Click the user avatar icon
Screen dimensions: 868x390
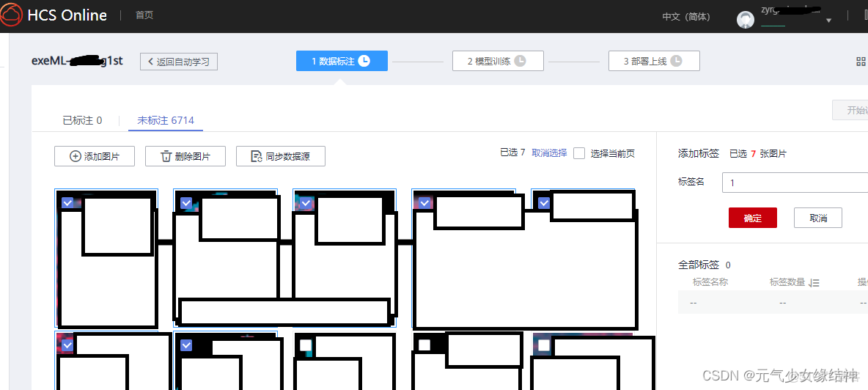coord(745,19)
